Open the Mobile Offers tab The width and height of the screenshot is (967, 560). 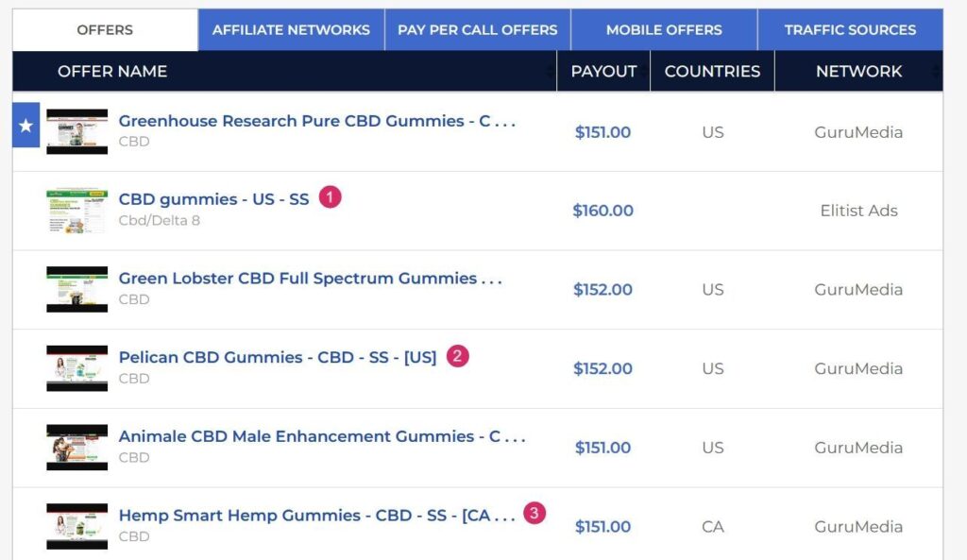(664, 29)
